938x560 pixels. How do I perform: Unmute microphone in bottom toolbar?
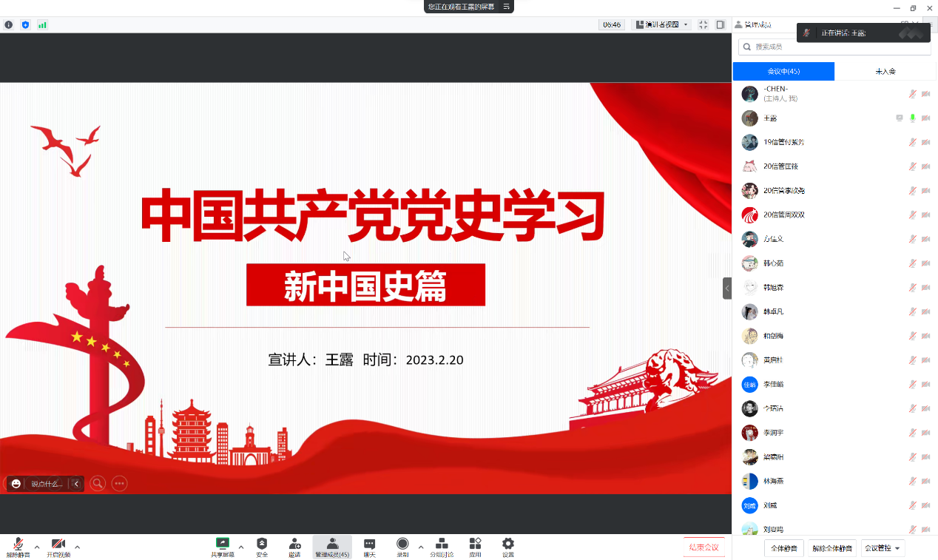[18, 546]
